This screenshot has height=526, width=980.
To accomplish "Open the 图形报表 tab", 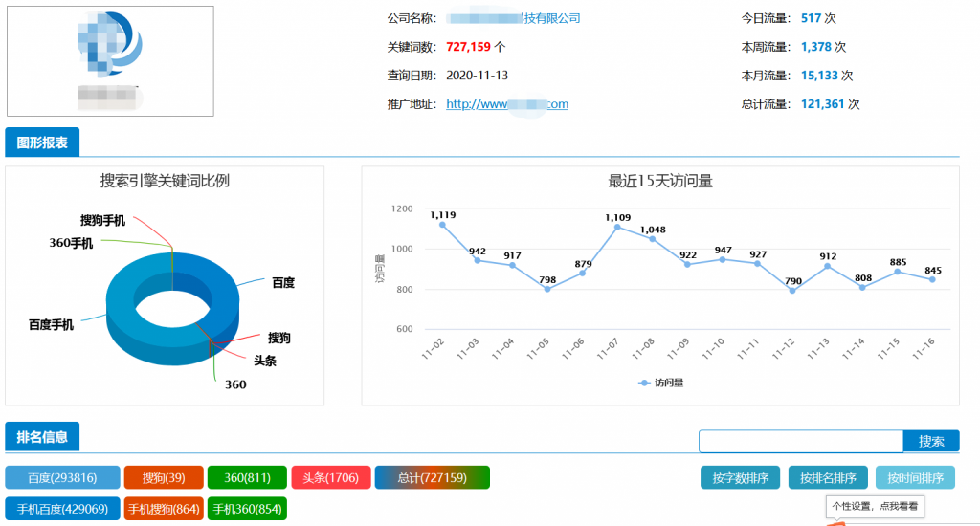I will [42, 142].
